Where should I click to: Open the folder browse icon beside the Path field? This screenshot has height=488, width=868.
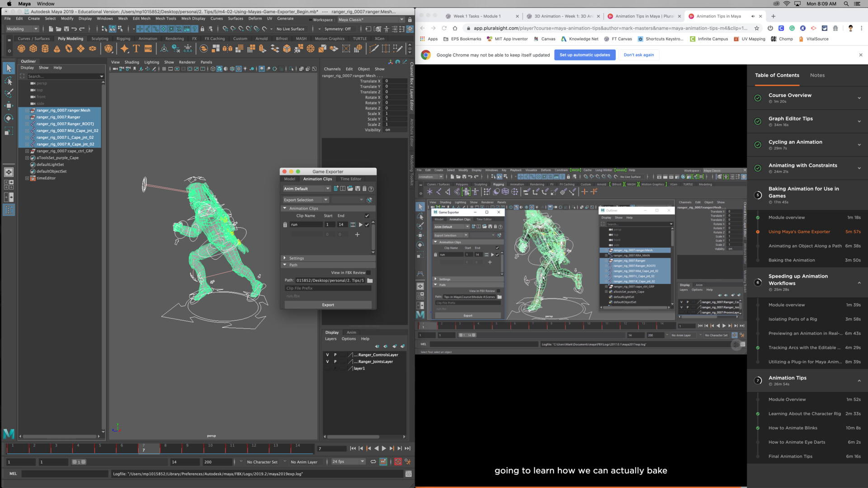(370, 280)
